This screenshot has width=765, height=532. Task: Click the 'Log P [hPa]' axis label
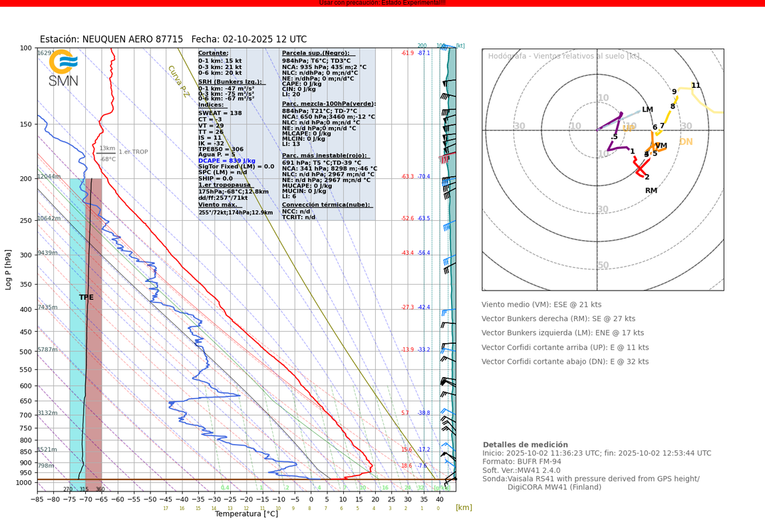tap(8, 269)
